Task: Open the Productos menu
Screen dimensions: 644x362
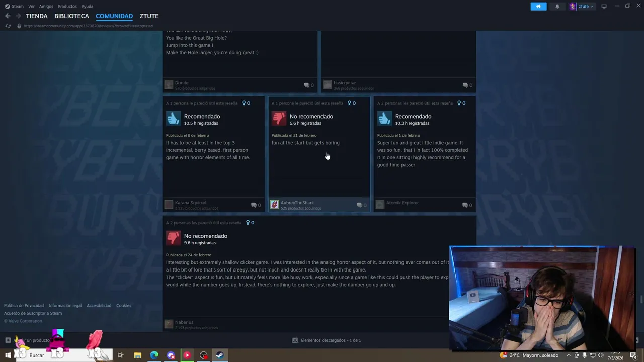Action: (x=67, y=6)
